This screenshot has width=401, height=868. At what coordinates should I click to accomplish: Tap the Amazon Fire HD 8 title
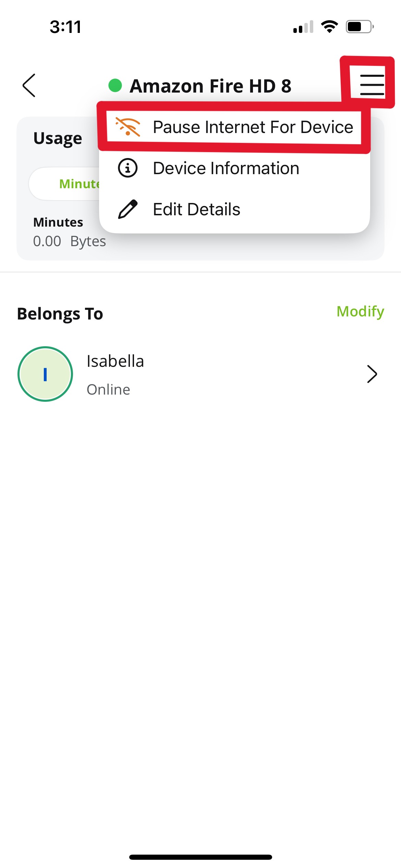tap(210, 86)
